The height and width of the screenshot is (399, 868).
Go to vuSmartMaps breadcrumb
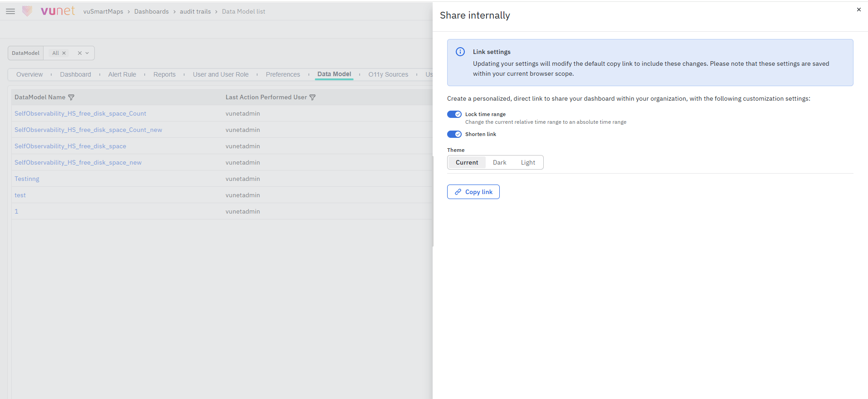coord(103,11)
